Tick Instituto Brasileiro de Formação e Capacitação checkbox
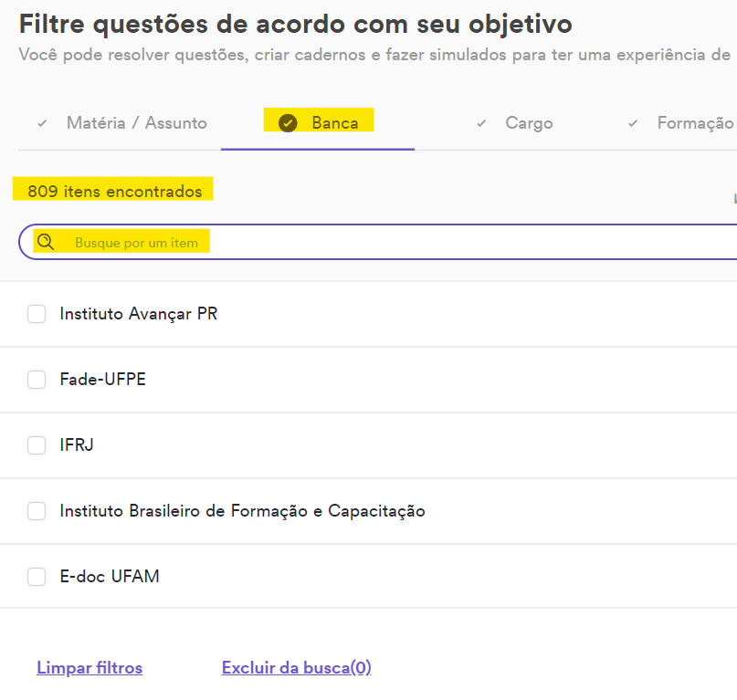 37,511
